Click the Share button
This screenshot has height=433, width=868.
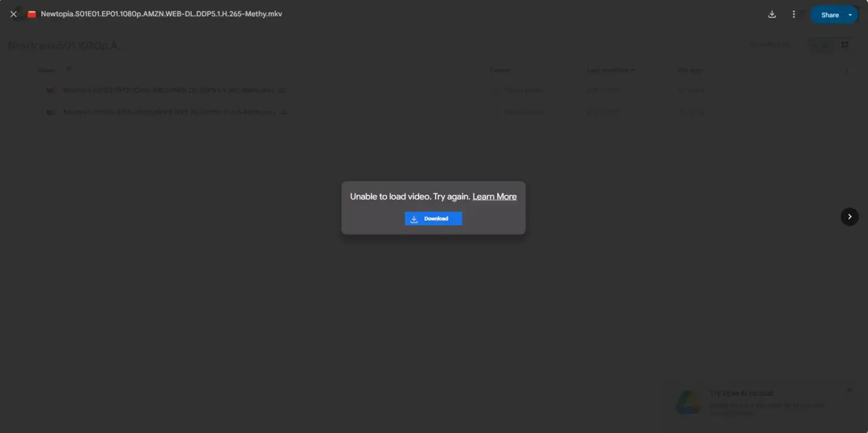coord(829,15)
